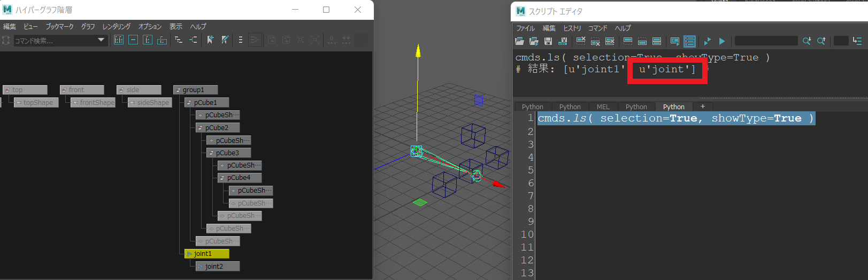Viewport: 868px width, 280px height.
Task: Open the ブックマーク menu in Hypergraph
Action: click(59, 26)
